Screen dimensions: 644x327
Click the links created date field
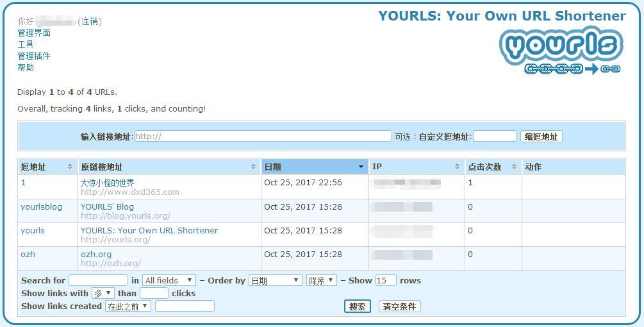pyautogui.click(x=185, y=306)
